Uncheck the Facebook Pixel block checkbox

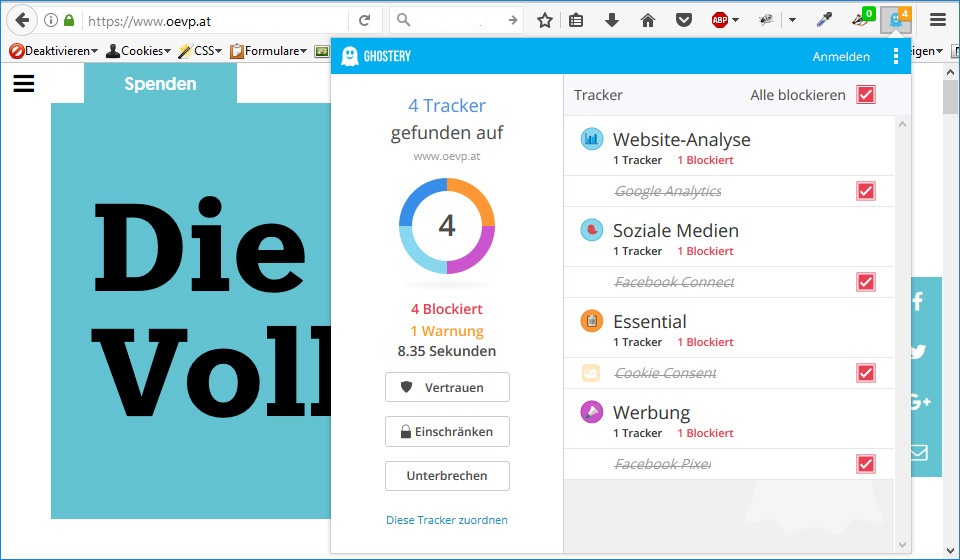pos(866,464)
